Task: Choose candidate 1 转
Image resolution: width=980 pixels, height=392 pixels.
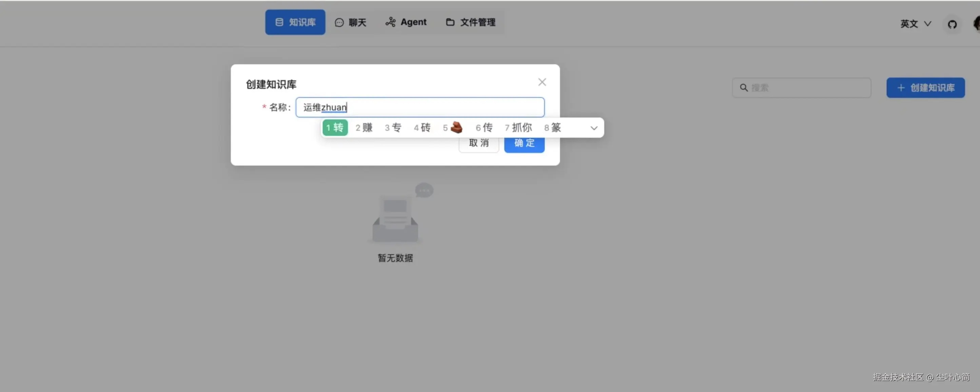Action: click(x=335, y=128)
